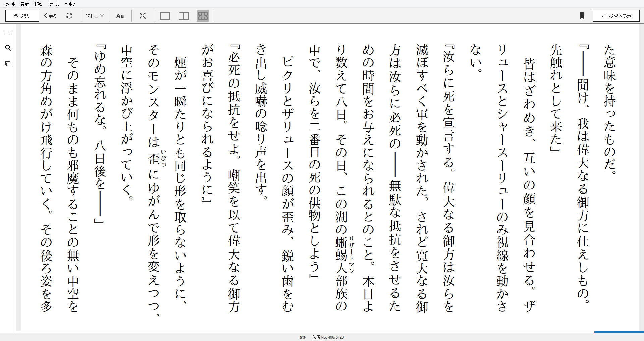Click the リザードマン ruby text

click(x=351, y=254)
